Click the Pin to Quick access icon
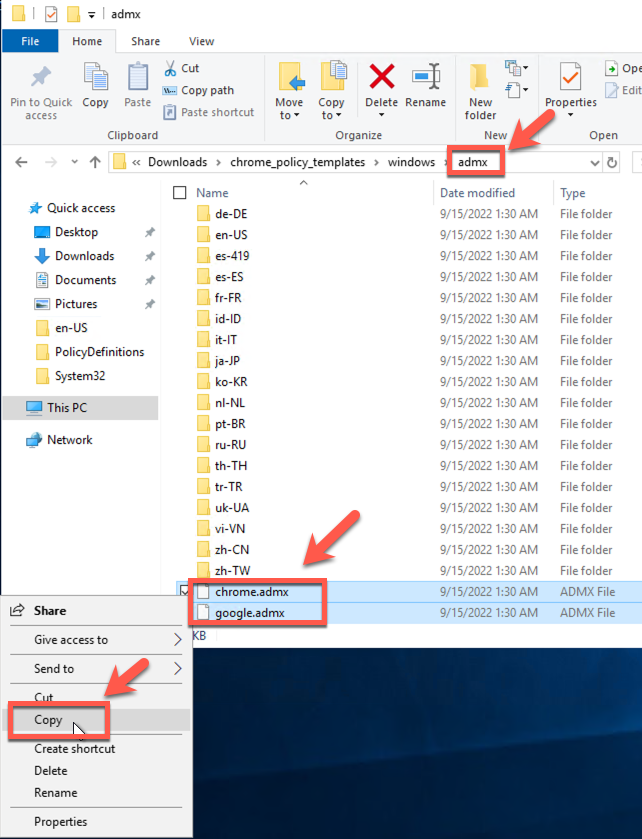642x839 pixels. [40, 79]
